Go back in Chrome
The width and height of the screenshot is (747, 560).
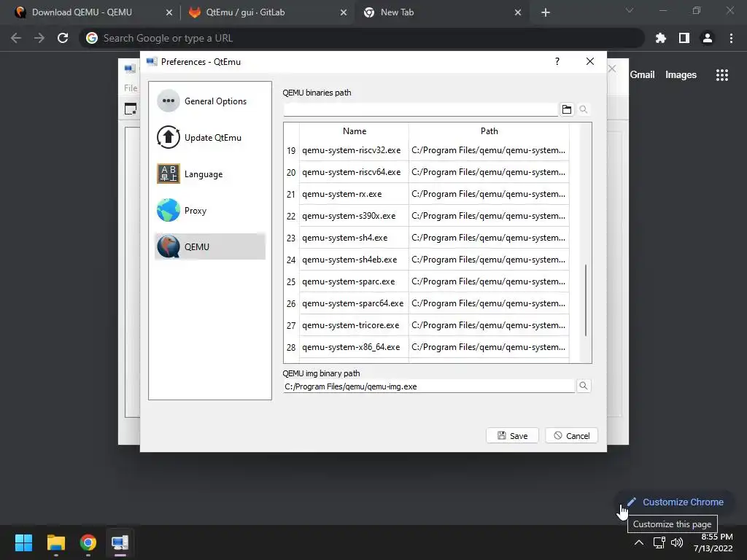(x=16, y=38)
